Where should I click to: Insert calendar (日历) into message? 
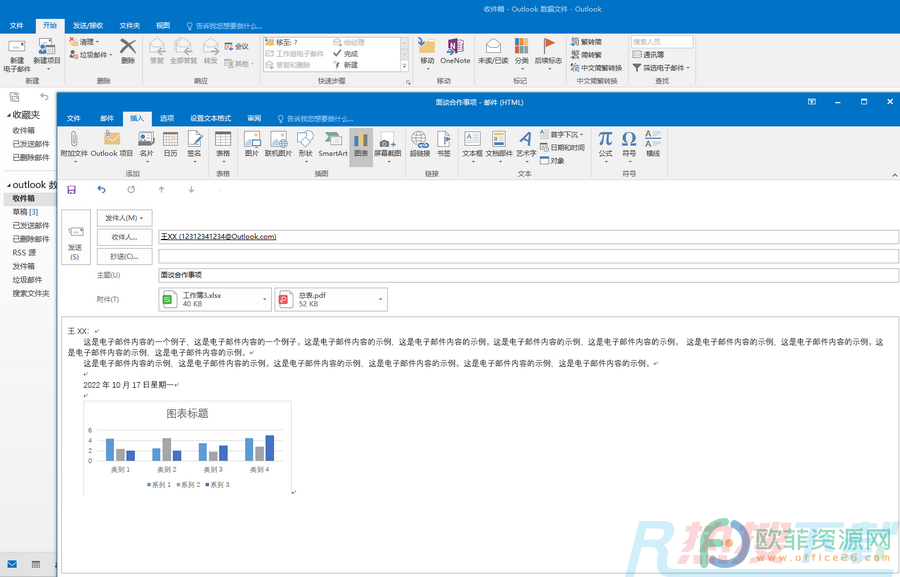(170, 145)
